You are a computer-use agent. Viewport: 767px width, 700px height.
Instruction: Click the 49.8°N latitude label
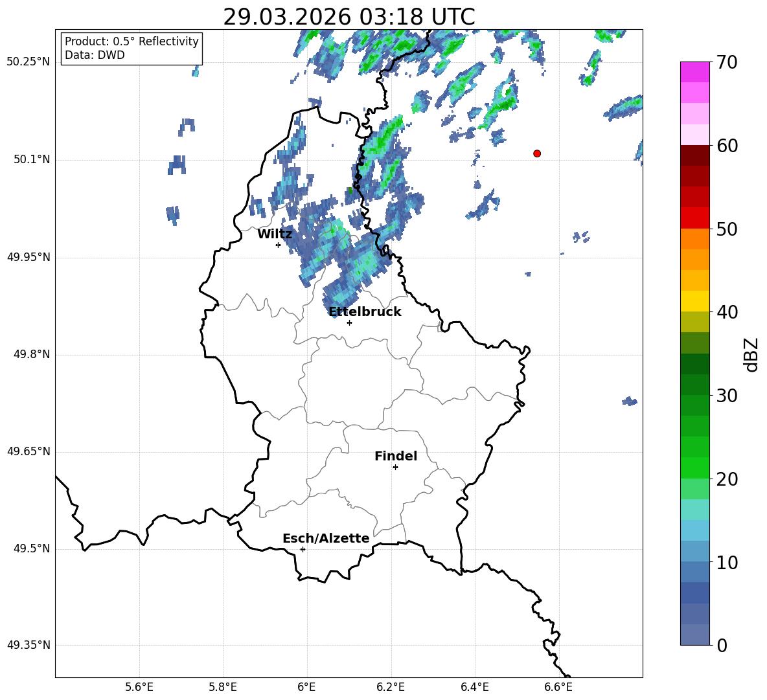pyautogui.click(x=32, y=354)
